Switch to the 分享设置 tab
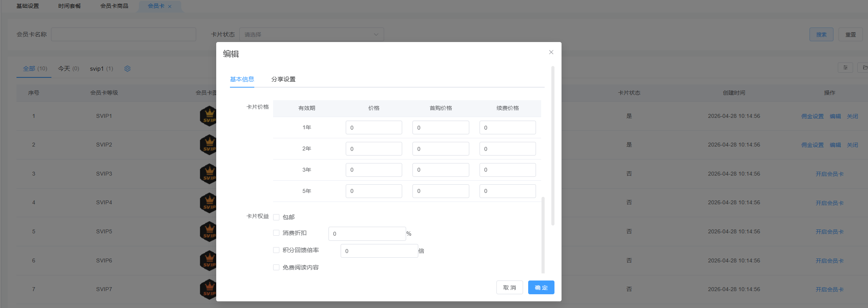 tap(283, 79)
